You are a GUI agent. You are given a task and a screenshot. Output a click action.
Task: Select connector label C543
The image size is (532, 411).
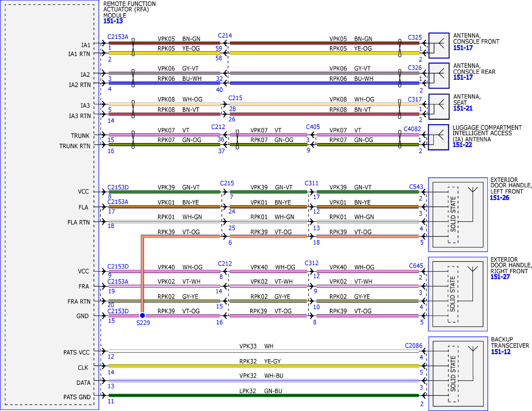[416, 187]
